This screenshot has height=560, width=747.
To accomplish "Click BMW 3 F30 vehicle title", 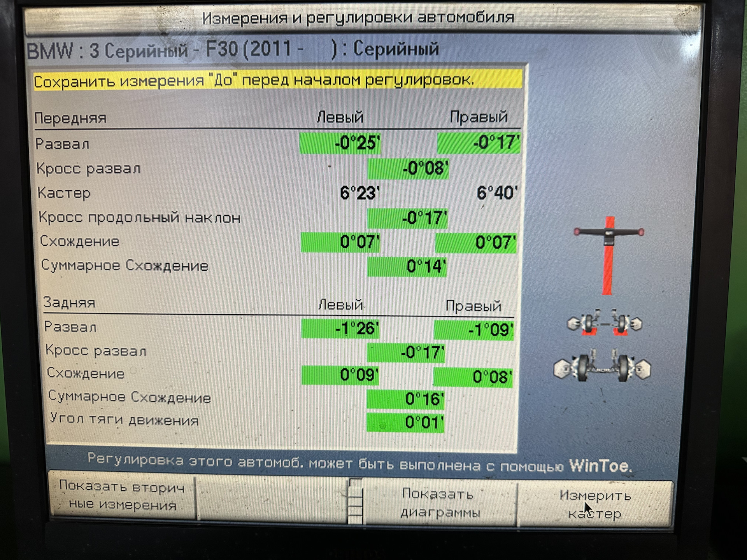I will coord(233,50).
